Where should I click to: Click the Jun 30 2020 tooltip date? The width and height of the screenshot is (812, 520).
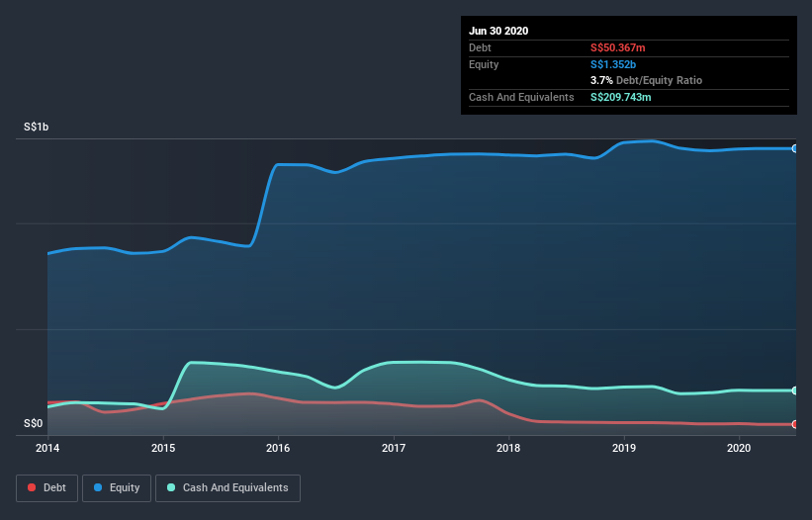pos(498,31)
